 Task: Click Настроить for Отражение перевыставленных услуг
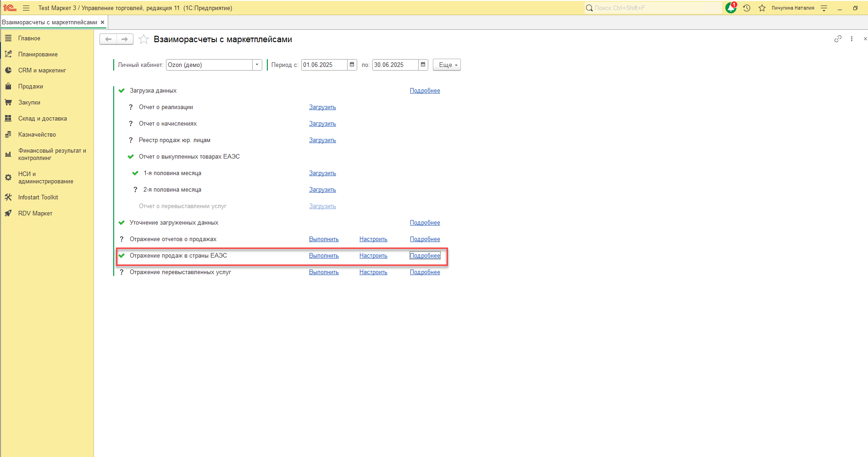pyautogui.click(x=373, y=272)
